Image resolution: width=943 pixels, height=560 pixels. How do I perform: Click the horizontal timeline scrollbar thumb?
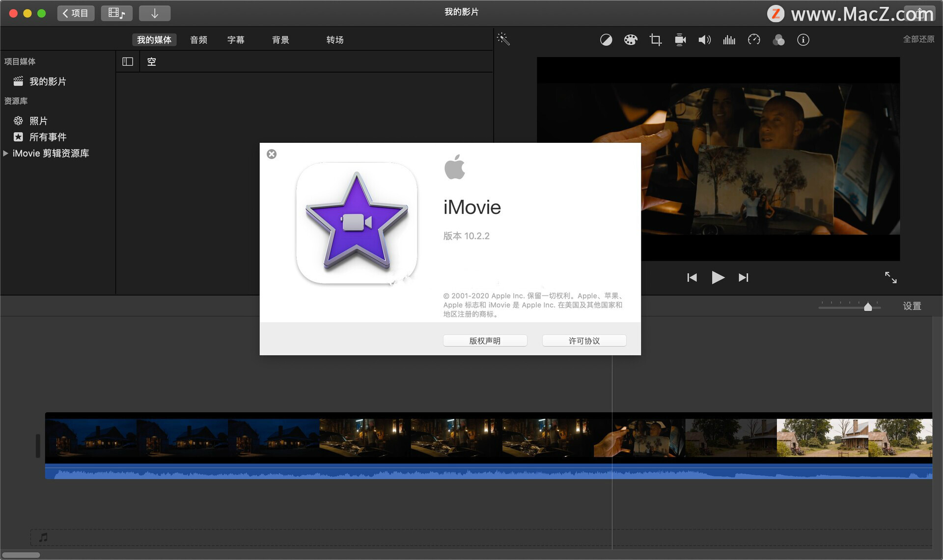point(21,555)
